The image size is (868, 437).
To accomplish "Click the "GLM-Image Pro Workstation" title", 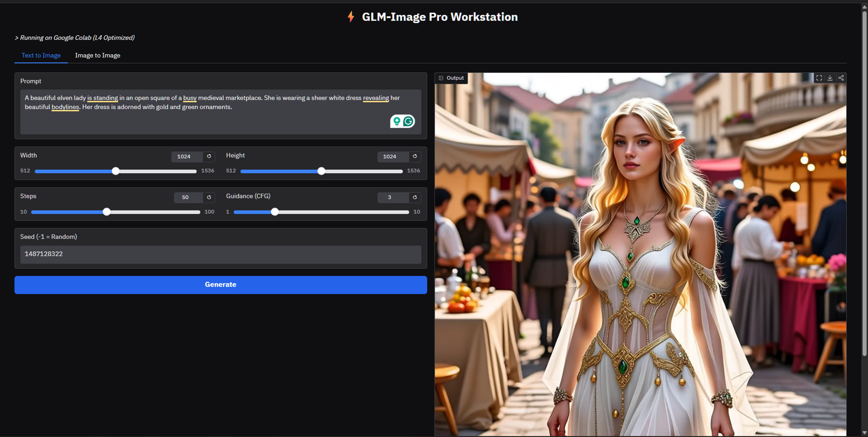I will coord(440,17).
